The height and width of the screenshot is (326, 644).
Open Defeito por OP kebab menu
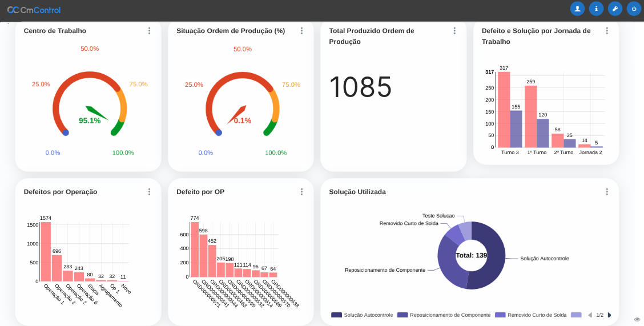(301, 192)
